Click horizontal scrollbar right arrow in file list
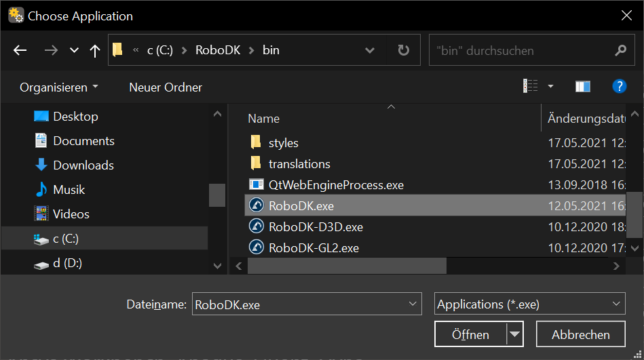The width and height of the screenshot is (644, 360). click(x=616, y=266)
